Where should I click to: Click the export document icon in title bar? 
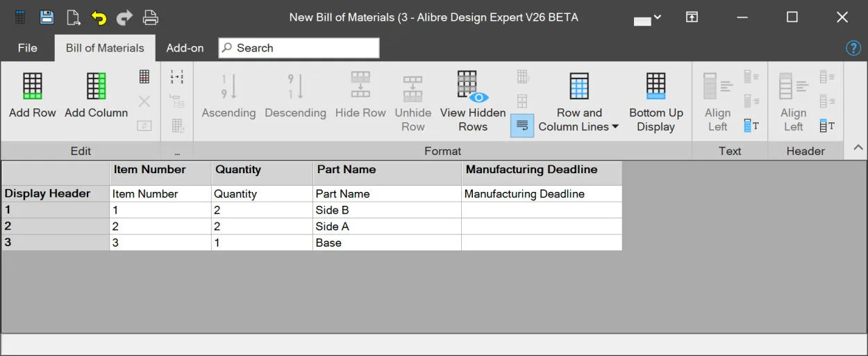point(73,17)
